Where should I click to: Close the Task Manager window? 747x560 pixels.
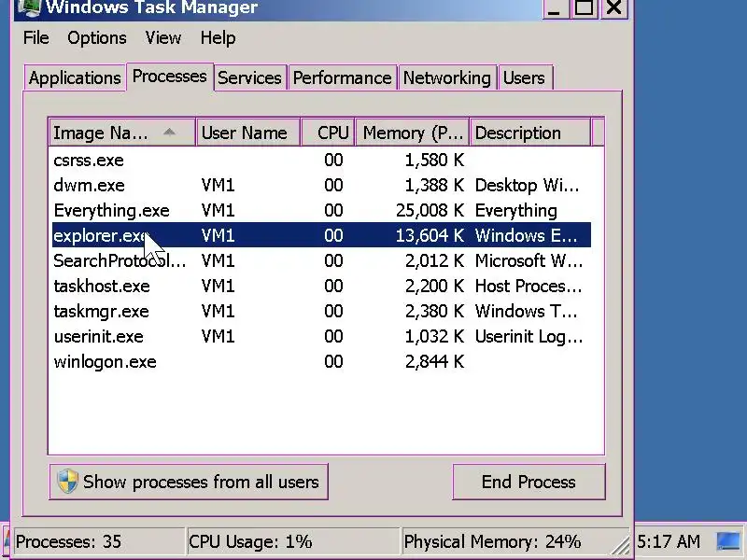[614, 7]
